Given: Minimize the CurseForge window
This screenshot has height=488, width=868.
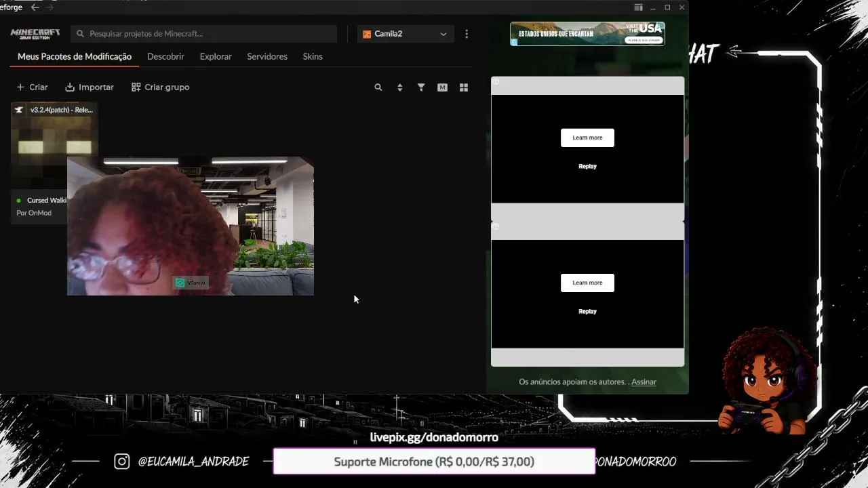Looking at the screenshot, I should [x=653, y=7].
